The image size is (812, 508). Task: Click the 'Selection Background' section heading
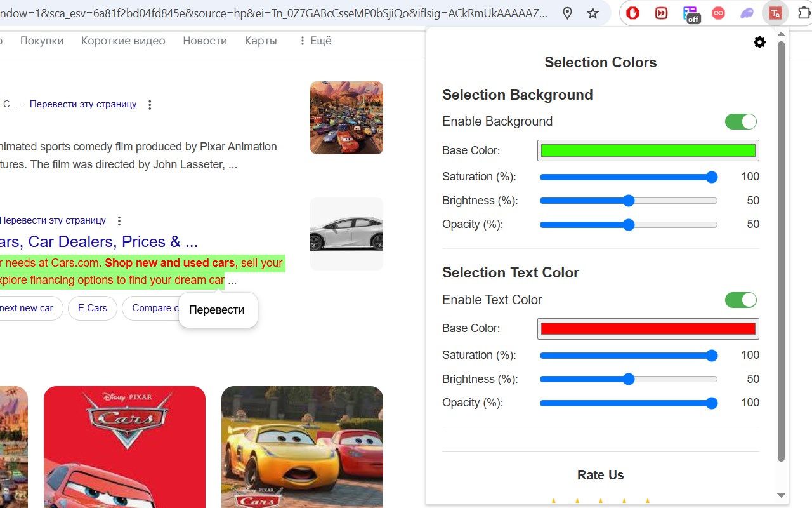click(x=518, y=95)
